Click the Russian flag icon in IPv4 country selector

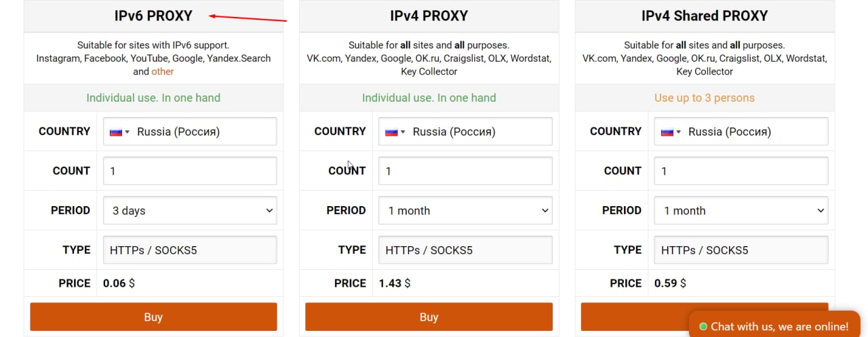coord(391,132)
